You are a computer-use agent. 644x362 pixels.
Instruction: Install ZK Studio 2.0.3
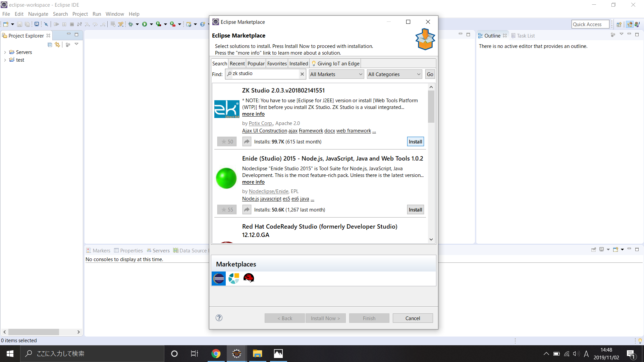[x=415, y=141]
